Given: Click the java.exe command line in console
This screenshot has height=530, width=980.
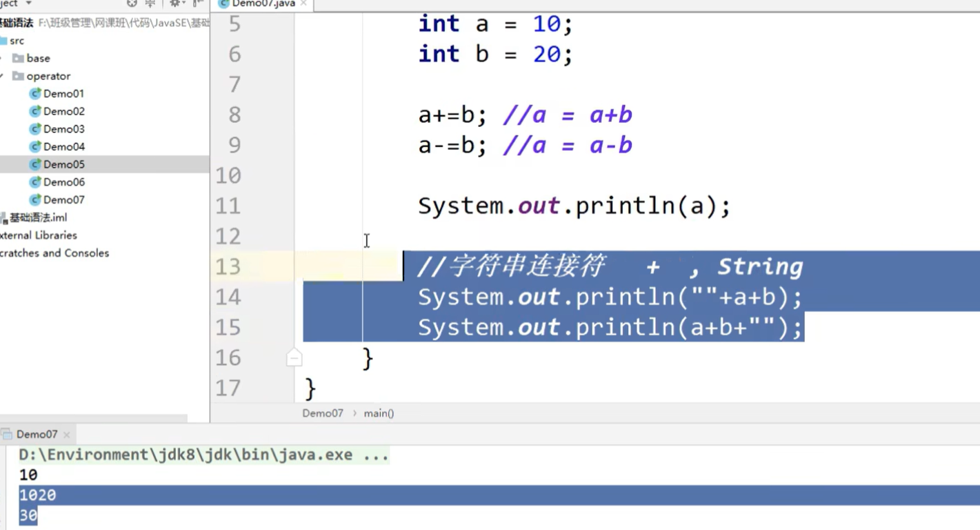Looking at the screenshot, I should point(203,455).
